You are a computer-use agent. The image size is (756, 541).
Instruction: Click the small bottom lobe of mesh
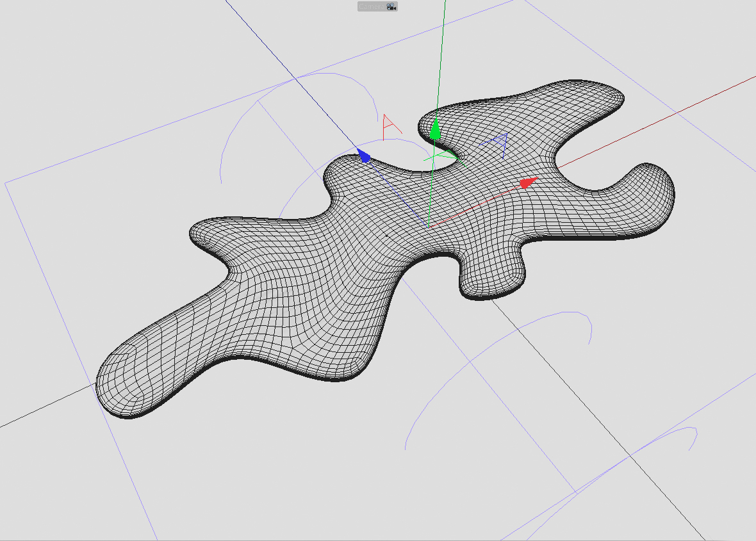(490, 275)
